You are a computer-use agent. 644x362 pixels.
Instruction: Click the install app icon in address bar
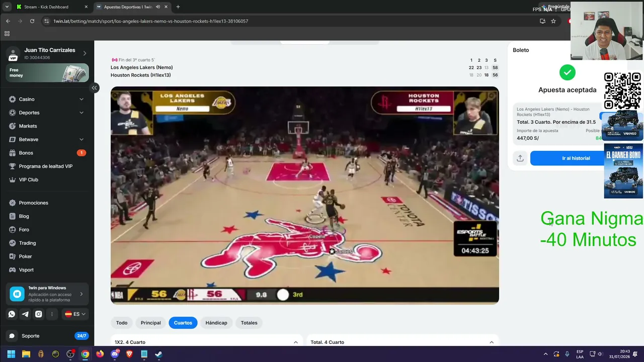point(542,21)
